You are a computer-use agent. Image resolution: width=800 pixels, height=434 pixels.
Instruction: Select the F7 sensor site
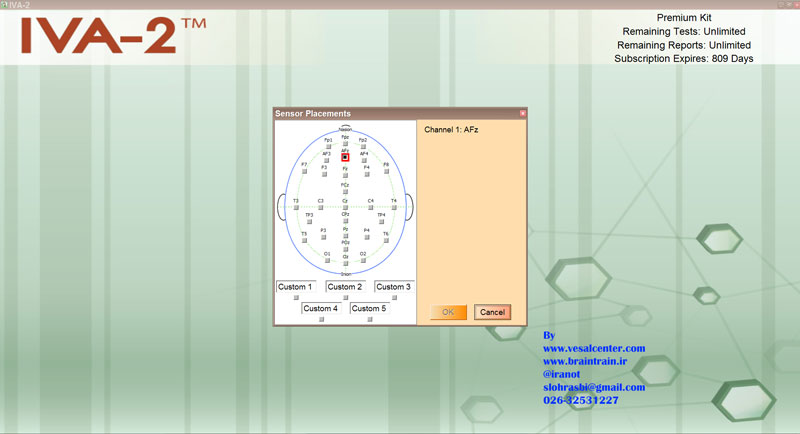pos(305,171)
